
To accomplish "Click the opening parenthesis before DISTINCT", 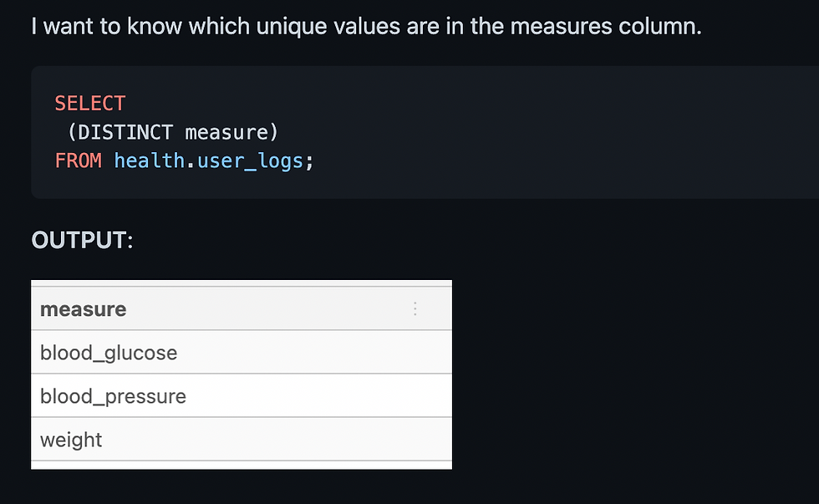I will pos(73,132).
